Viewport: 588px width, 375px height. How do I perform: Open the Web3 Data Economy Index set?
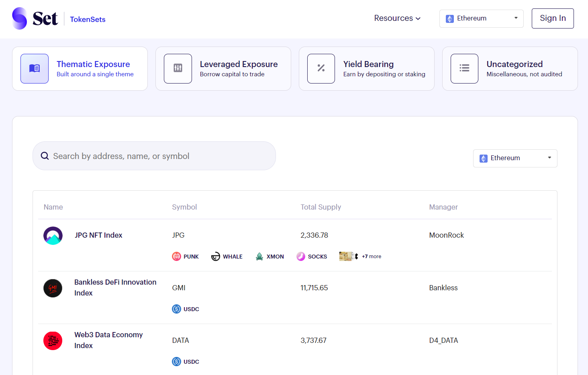(108, 340)
